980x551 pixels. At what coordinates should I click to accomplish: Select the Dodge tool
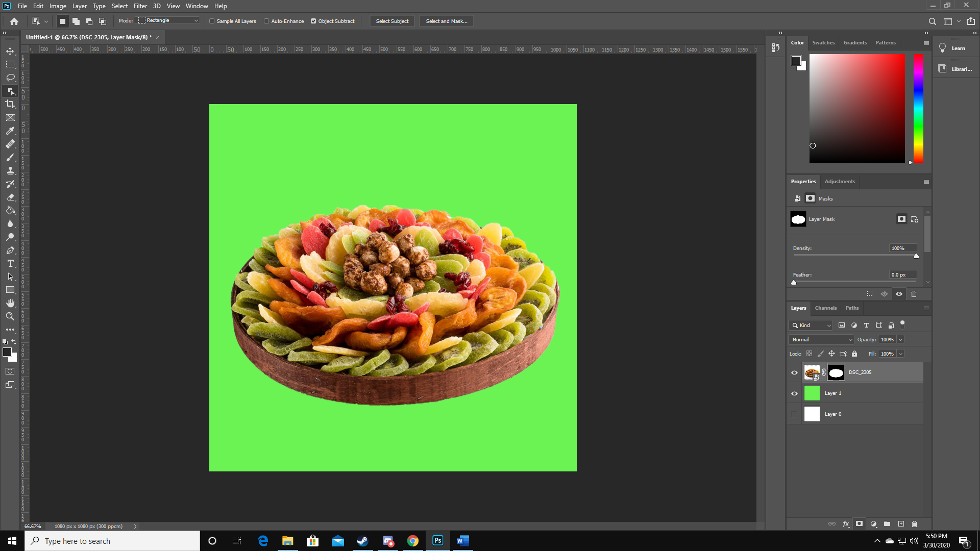point(10,237)
